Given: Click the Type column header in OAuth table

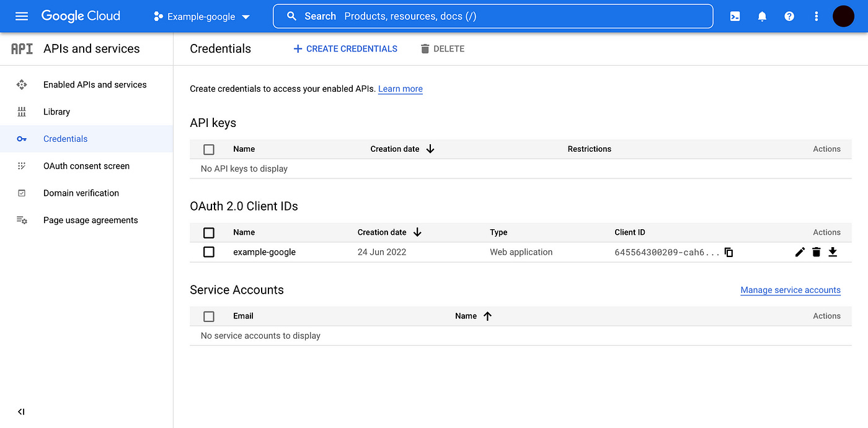Looking at the screenshot, I should [x=498, y=232].
